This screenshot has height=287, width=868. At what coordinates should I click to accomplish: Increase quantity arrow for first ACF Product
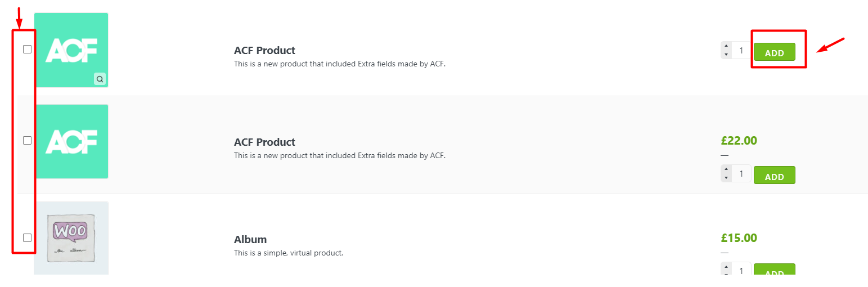click(x=726, y=46)
